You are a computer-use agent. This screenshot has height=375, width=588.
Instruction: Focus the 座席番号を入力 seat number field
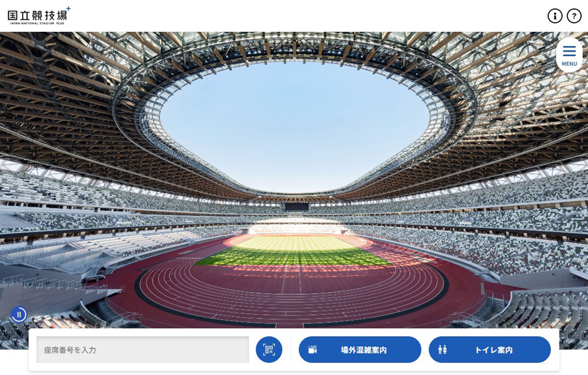[142, 350]
